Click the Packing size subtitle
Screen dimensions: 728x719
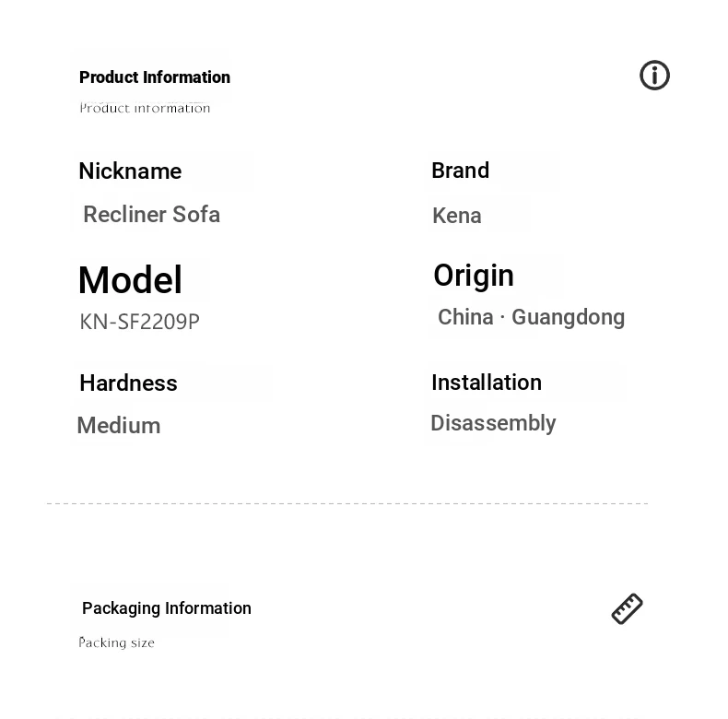(x=116, y=642)
